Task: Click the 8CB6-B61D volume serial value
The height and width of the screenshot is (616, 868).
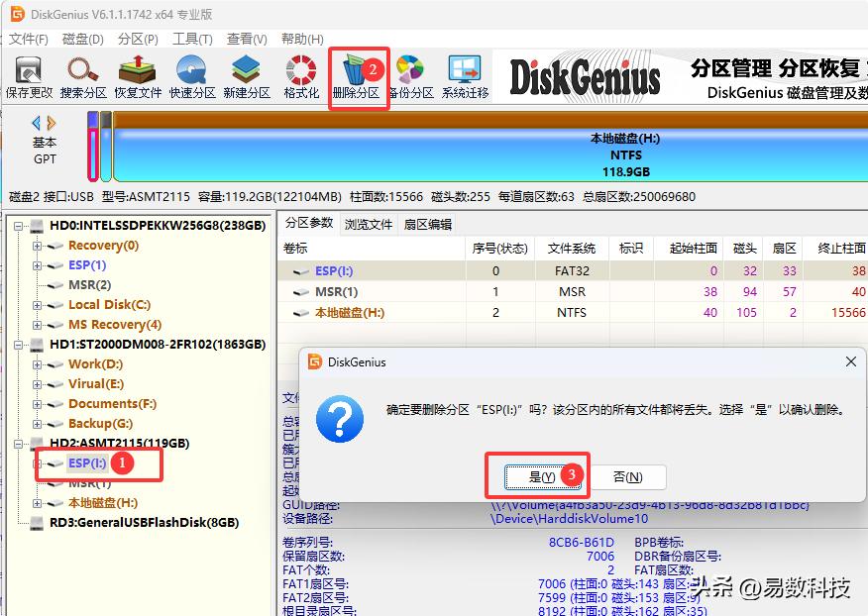Action: 582,543
